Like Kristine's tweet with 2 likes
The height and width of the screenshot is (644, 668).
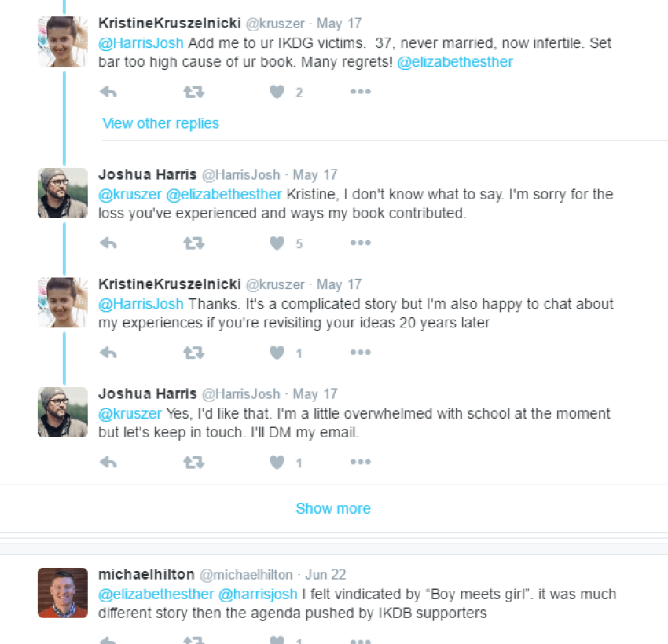[x=277, y=92]
